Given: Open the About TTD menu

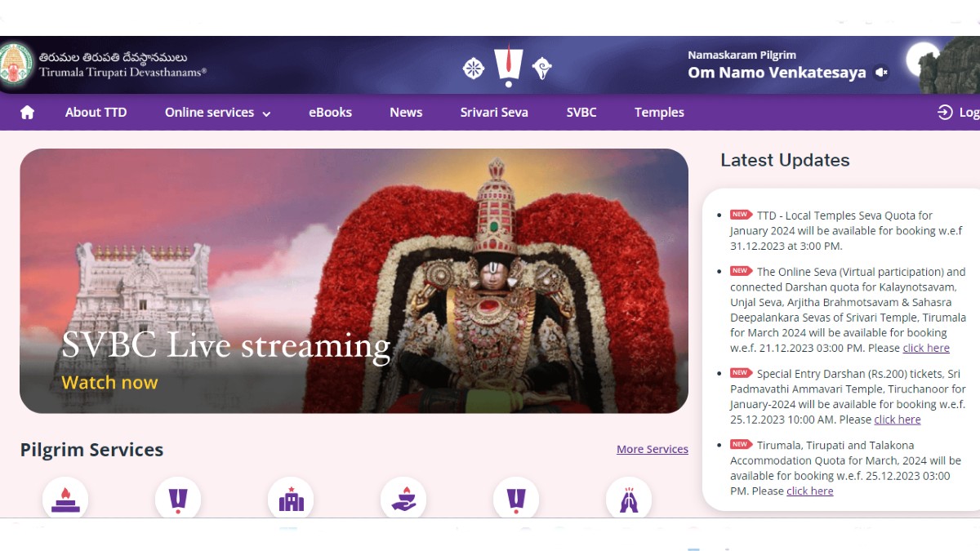Looking at the screenshot, I should coord(96,113).
